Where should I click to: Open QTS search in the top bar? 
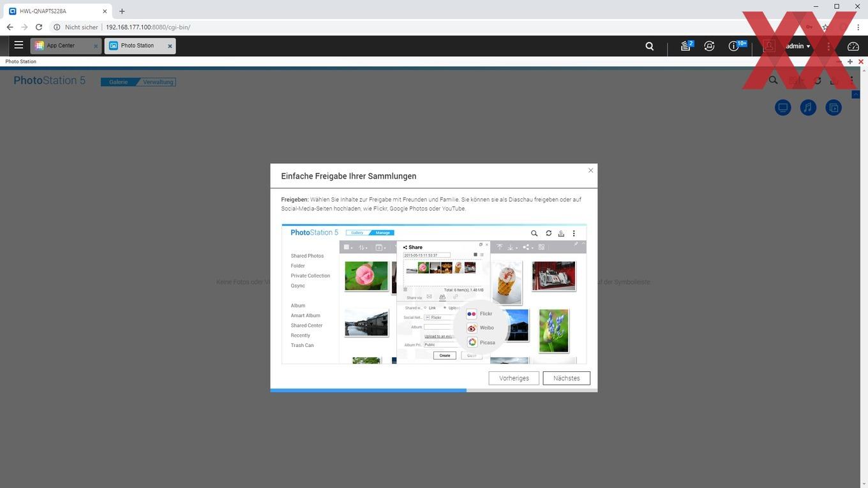pos(650,46)
